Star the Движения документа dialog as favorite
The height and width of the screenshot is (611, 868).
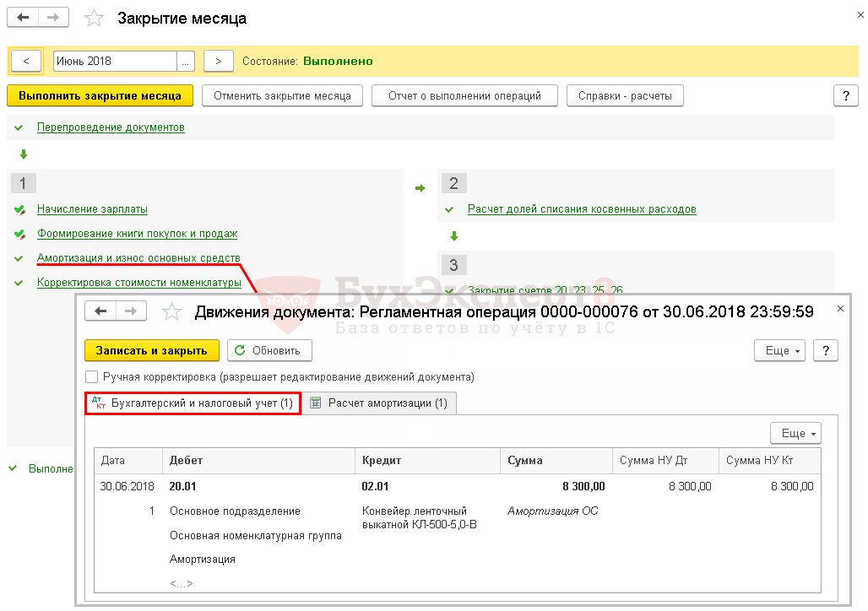point(171,312)
